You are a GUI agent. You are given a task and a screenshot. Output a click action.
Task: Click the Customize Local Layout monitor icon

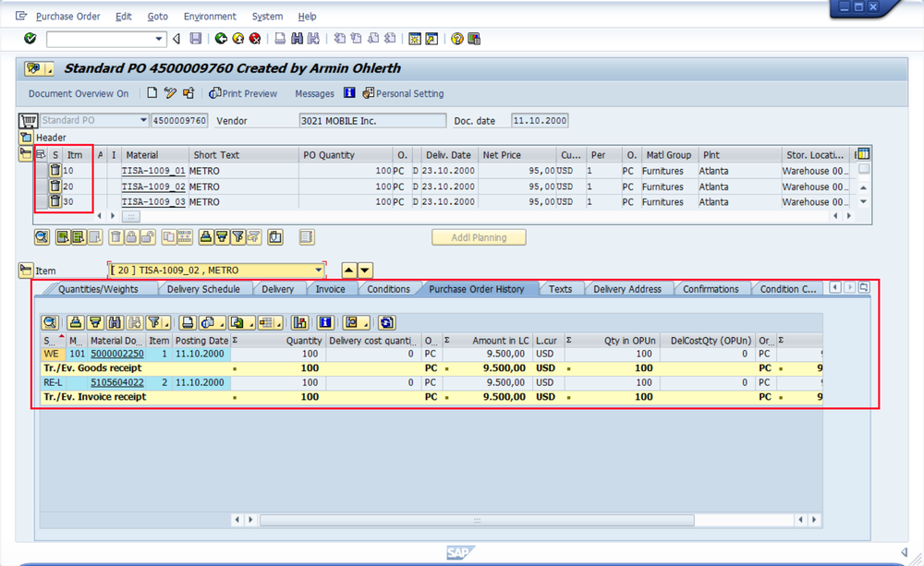[474, 38]
